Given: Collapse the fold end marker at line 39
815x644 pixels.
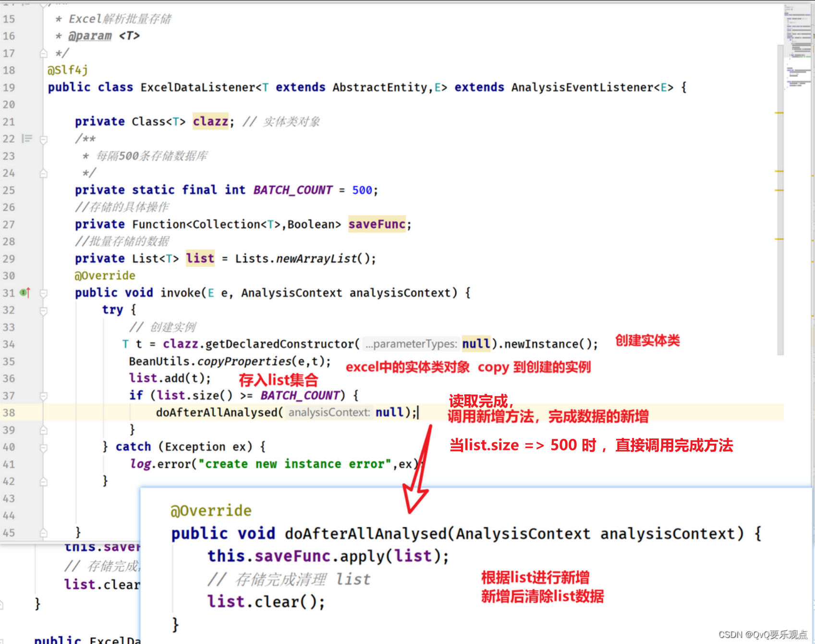Looking at the screenshot, I should 44,430.
